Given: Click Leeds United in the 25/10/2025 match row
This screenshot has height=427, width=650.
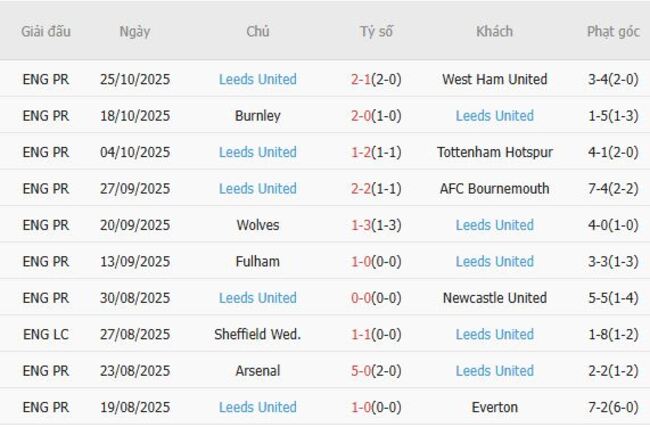Looking at the screenshot, I should (257, 79).
